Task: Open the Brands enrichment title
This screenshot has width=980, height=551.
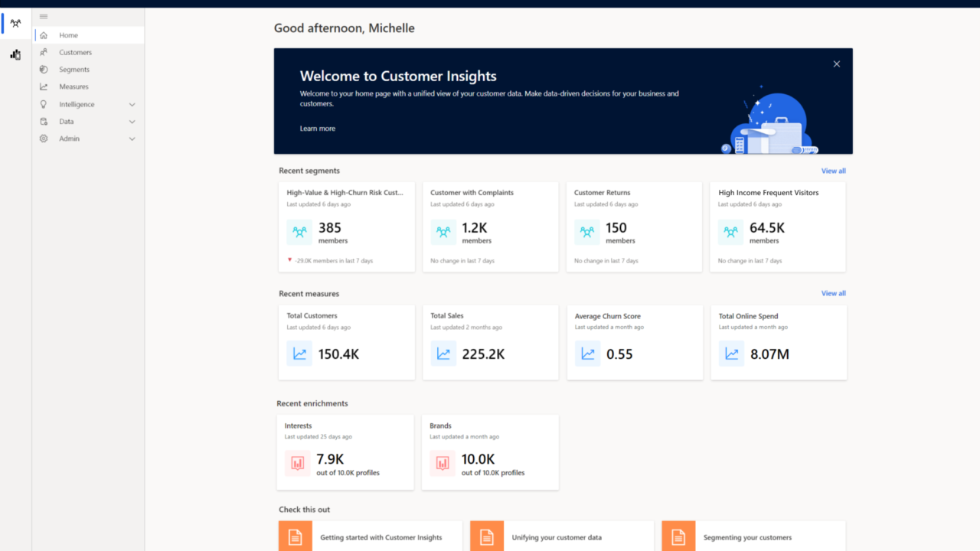Action: [441, 425]
